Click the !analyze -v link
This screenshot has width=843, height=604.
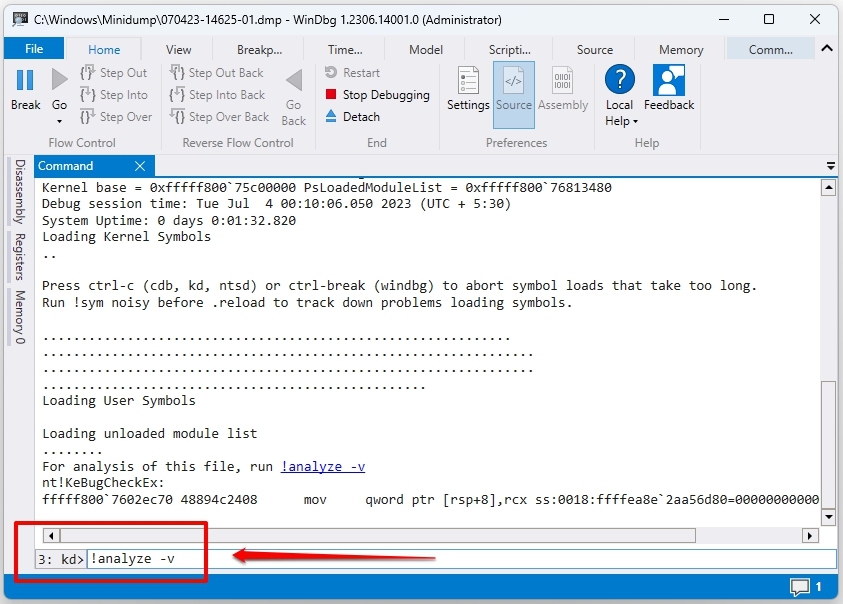323,466
